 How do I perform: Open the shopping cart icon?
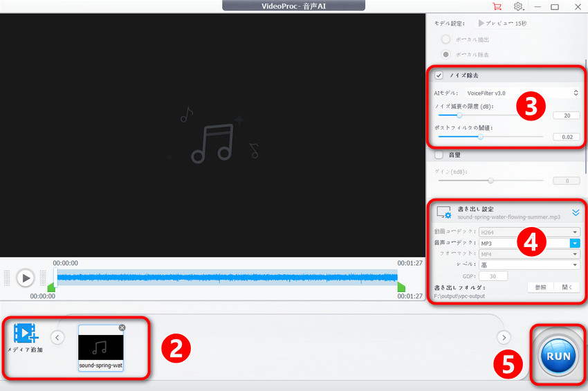click(x=497, y=7)
